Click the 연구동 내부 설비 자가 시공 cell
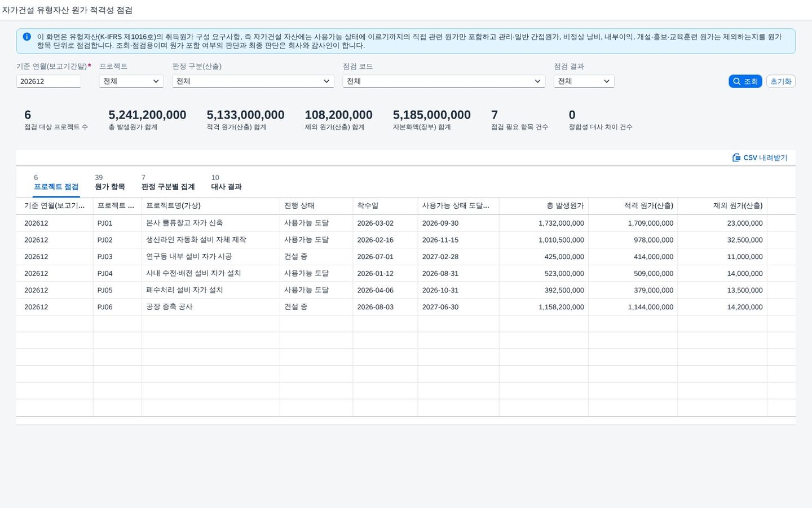 (189, 257)
